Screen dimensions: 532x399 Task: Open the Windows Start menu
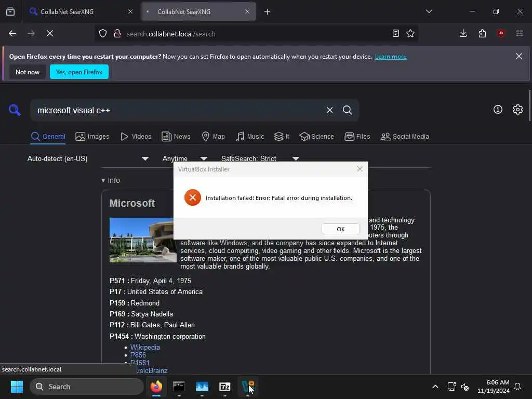click(17, 387)
